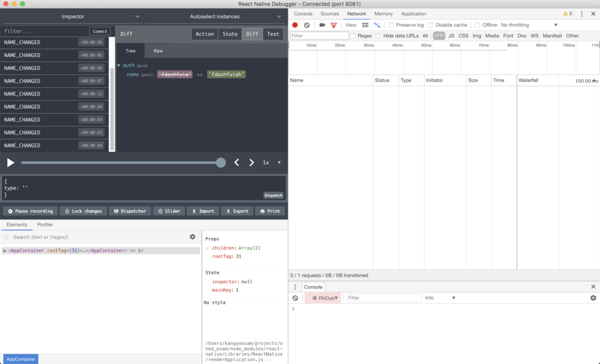Open console settings gear icon
Screen dimensions: 600x364
pos(593,298)
